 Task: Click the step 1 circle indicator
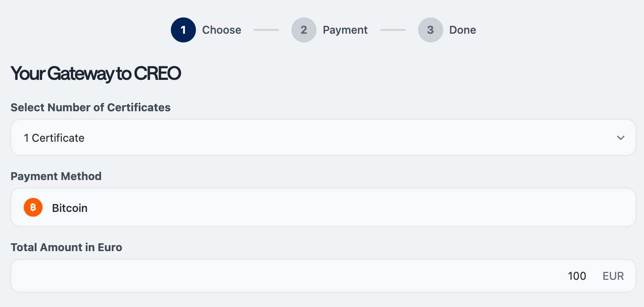(183, 30)
